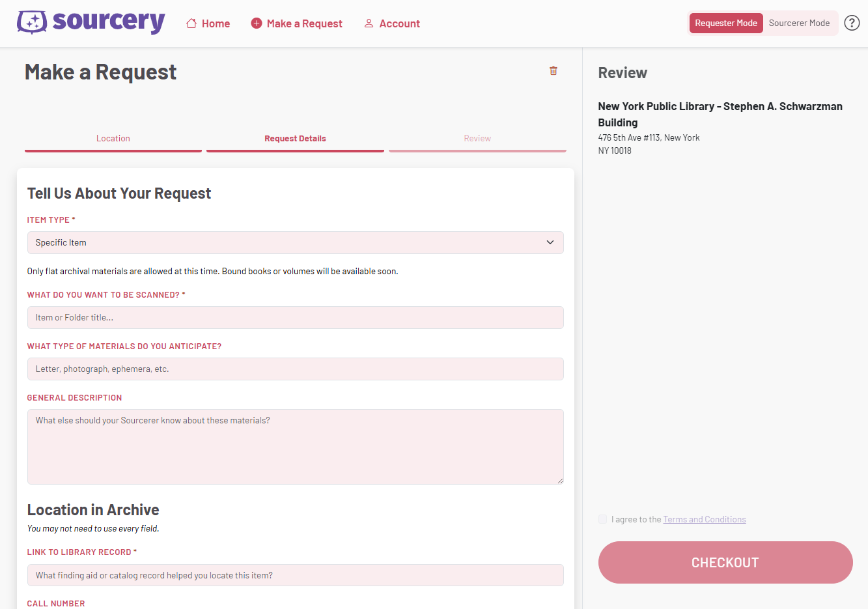868x609 pixels.
Task: Click the resize grip on the description textarea
Action: point(560,481)
